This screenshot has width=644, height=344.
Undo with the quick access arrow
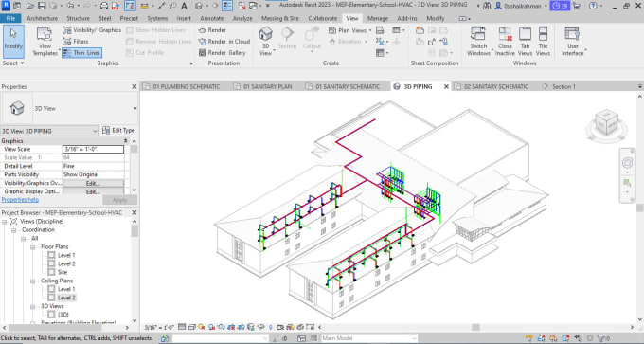69,6
